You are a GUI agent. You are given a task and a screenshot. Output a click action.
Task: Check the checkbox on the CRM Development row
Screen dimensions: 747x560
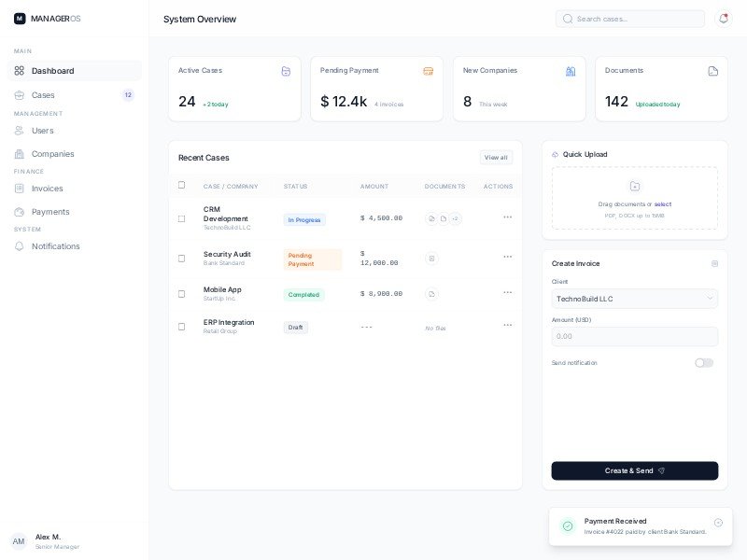pos(182,217)
